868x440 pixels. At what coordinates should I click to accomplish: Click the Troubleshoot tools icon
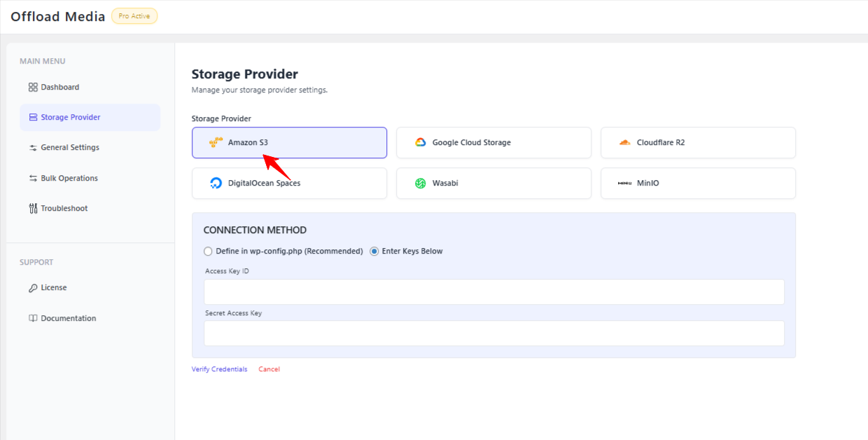point(33,209)
